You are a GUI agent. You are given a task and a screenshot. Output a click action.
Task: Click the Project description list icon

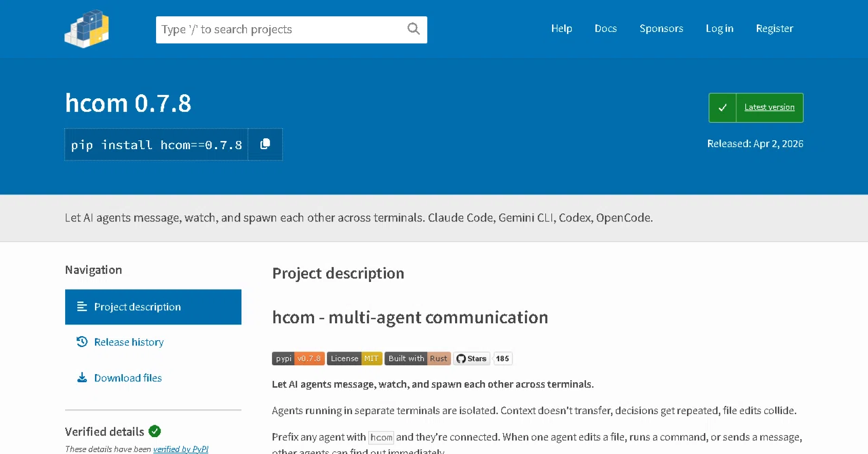coord(82,307)
